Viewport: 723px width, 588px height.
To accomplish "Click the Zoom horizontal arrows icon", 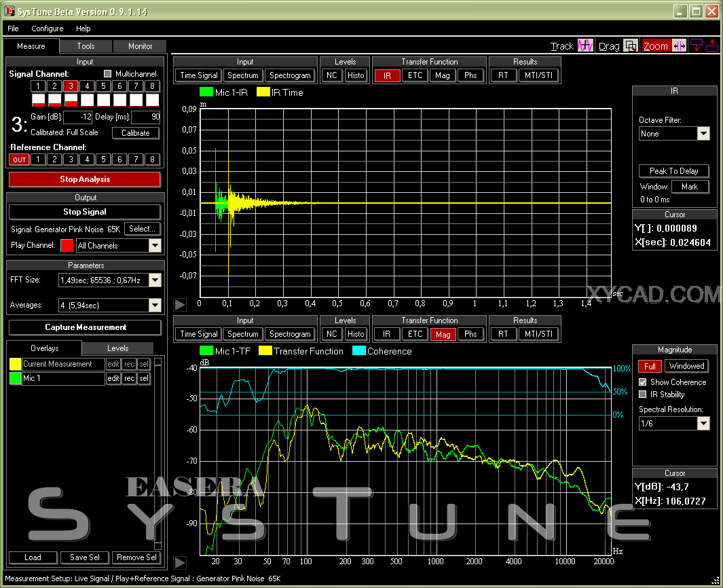I will [x=679, y=45].
